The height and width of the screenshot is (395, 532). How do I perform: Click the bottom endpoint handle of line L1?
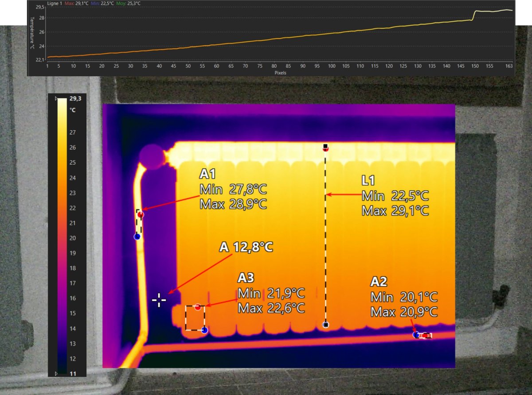point(326,325)
